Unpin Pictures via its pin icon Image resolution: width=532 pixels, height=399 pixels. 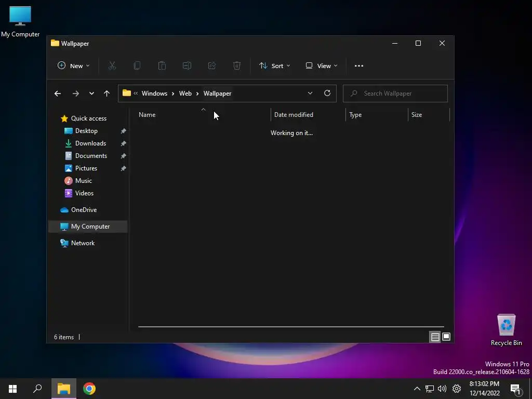[x=124, y=168]
